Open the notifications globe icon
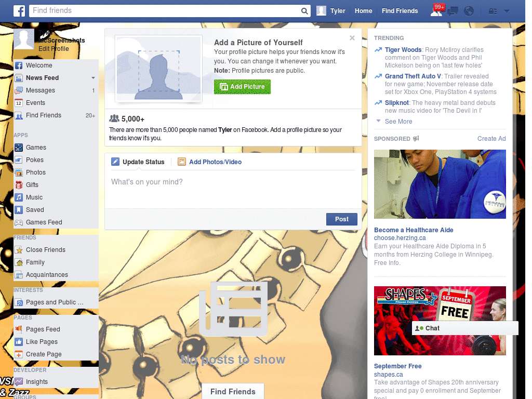Viewport: 532px width, 399px height. click(469, 11)
